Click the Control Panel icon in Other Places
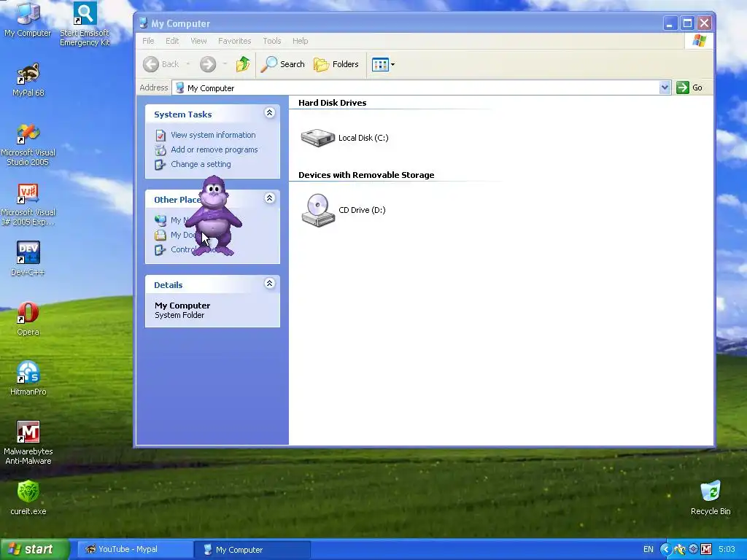The height and width of the screenshot is (560, 747). tap(160, 249)
